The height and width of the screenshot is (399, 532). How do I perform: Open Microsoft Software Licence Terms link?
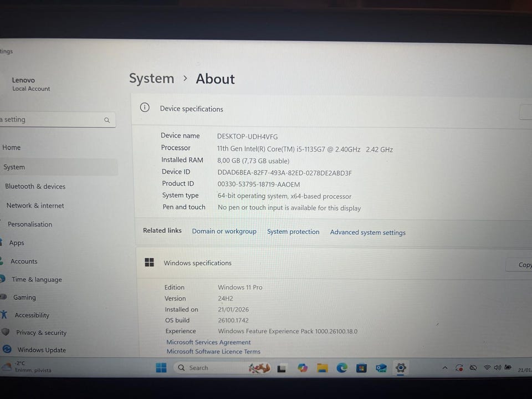point(213,351)
